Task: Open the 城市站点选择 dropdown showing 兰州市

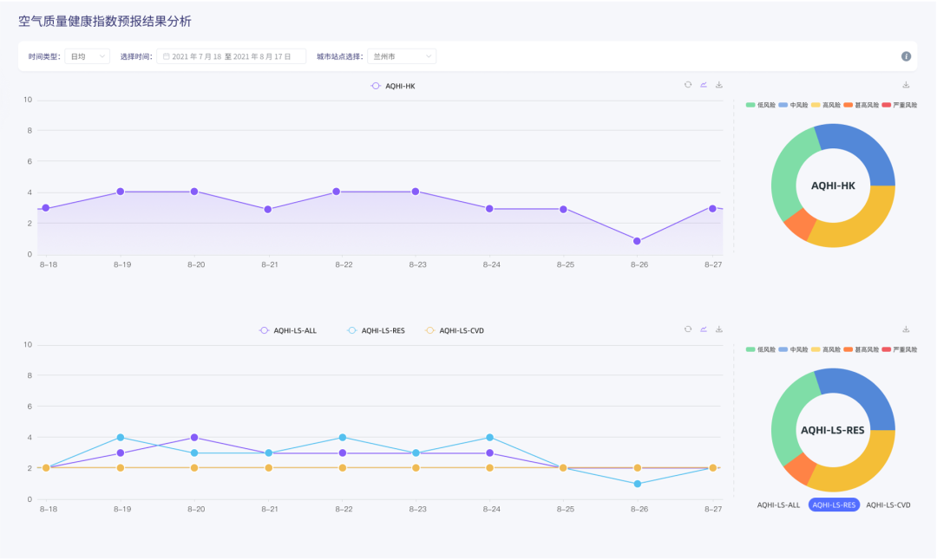Action: (402, 56)
